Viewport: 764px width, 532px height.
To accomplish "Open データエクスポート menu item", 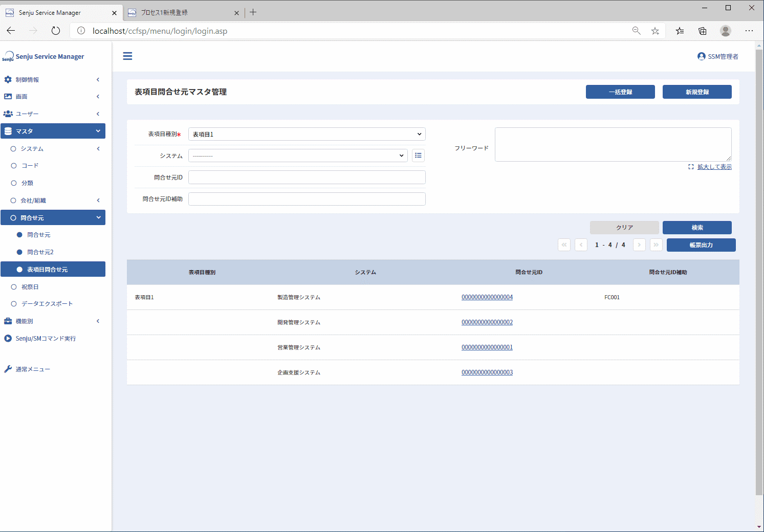I will point(47,304).
